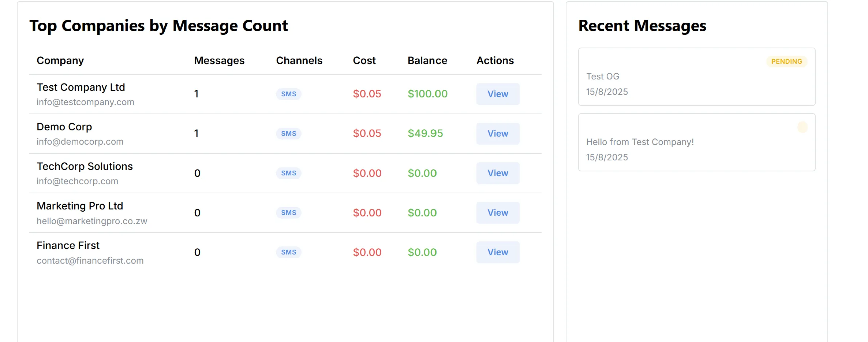Click SMS badge in Test Company row
This screenshot has height=342, width=868.
point(288,94)
